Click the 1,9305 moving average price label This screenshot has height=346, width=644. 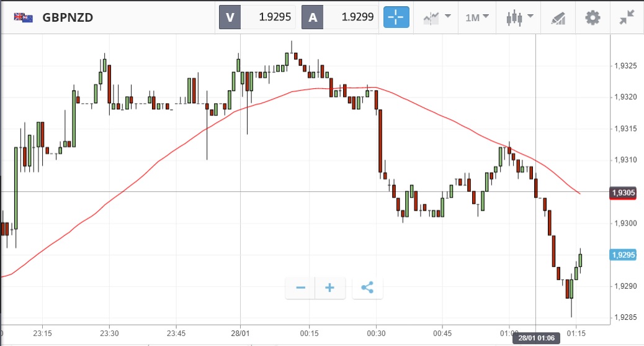[x=623, y=193]
